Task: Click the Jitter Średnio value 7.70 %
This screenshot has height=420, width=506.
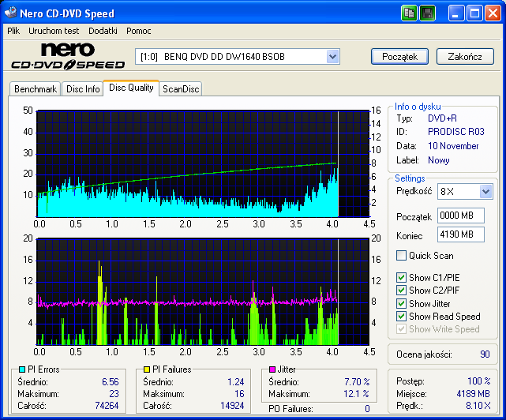Action: point(357,381)
